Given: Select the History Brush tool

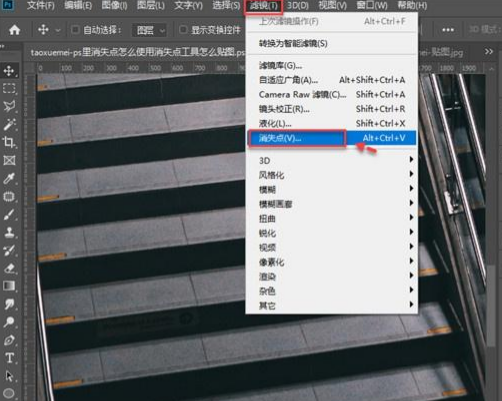Looking at the screenshot, I should point(9,250).
